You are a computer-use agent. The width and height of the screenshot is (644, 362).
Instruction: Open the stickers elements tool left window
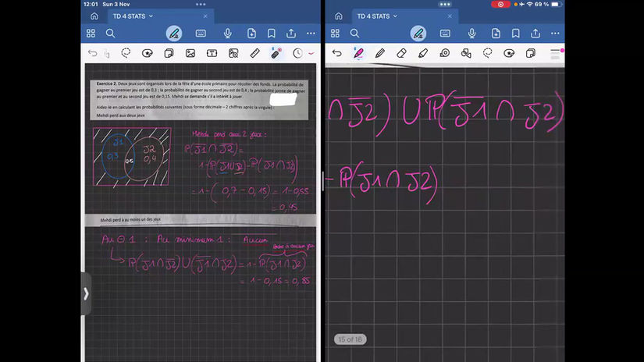click(x=147, y=53)
